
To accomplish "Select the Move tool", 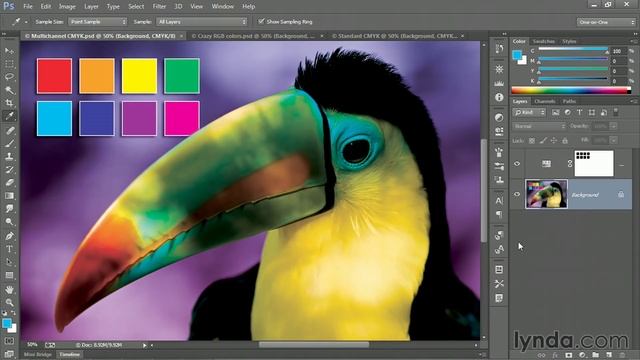I will [x=9, y=51].
